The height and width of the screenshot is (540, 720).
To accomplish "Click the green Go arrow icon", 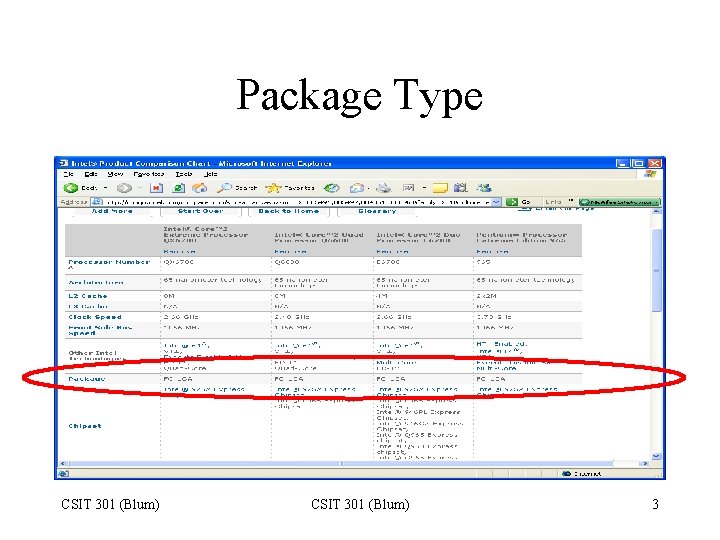I will 512,202.
